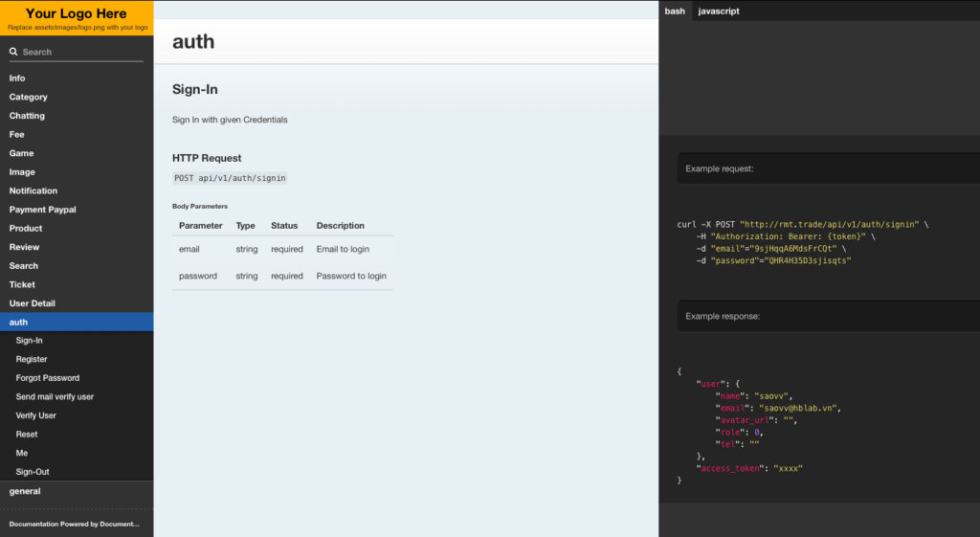Click the auth page heading
The width and height of the screenshot is (980, 537).
click(x=193, y=41)
